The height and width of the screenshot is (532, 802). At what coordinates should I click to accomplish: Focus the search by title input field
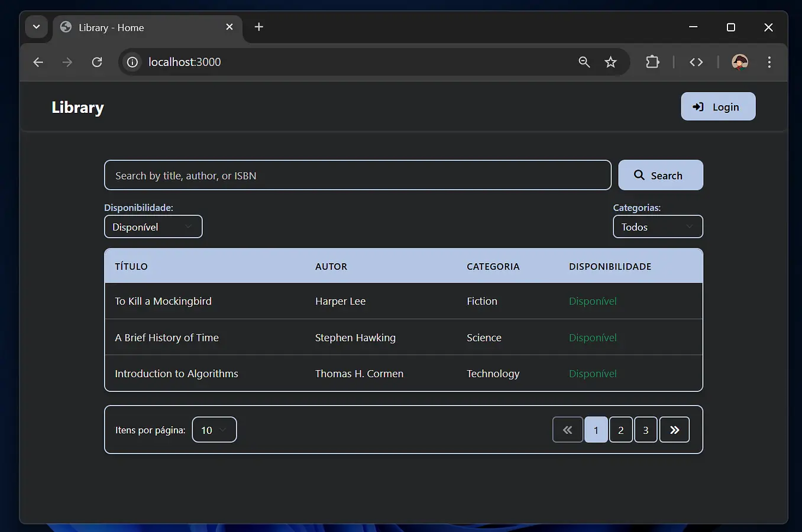[357, 176]
